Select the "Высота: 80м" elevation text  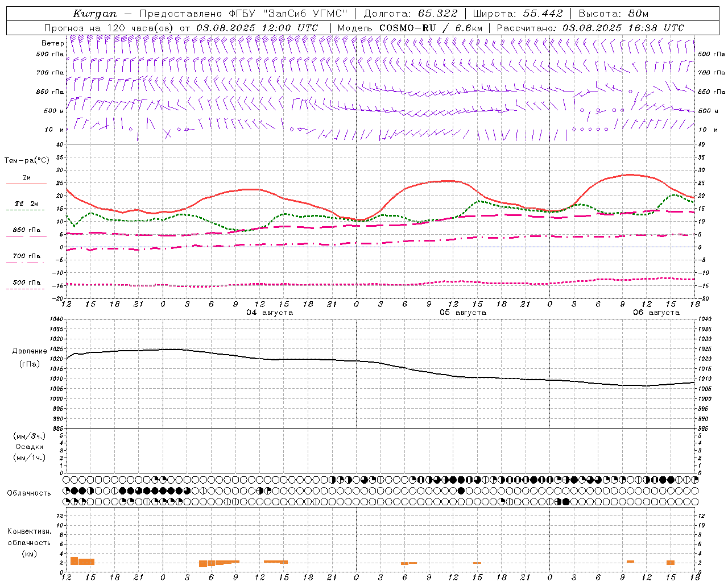[x=614, y=14]
